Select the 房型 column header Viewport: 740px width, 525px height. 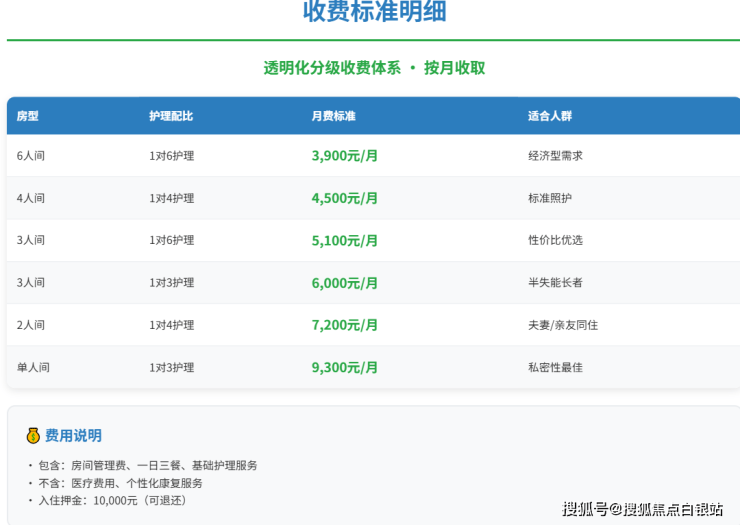(x=28, y=116)
